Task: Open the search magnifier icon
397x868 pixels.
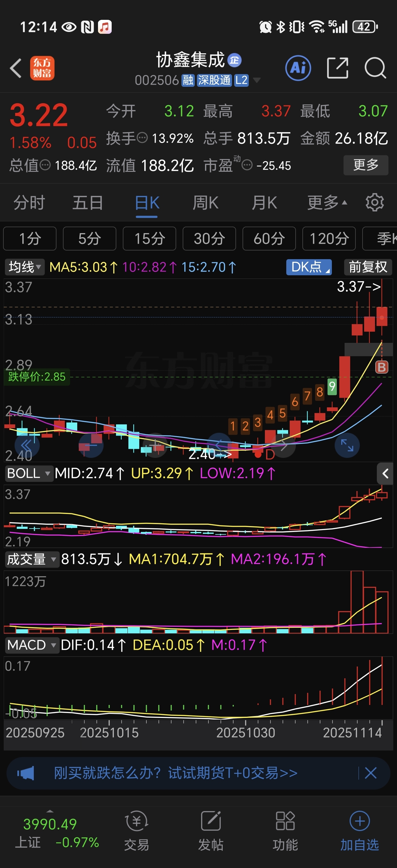Action: [375, 68]
